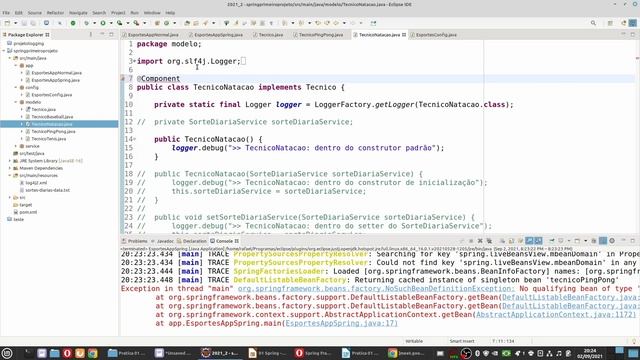Open the File menu
The image size is (640, 360).
(x=6, y=13)
